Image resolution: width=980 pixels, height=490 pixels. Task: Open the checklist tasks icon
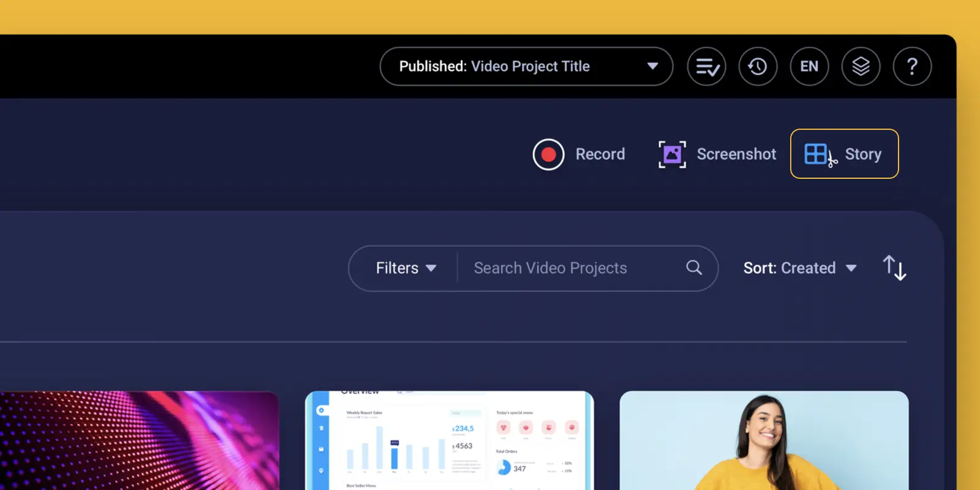(707, 66)
